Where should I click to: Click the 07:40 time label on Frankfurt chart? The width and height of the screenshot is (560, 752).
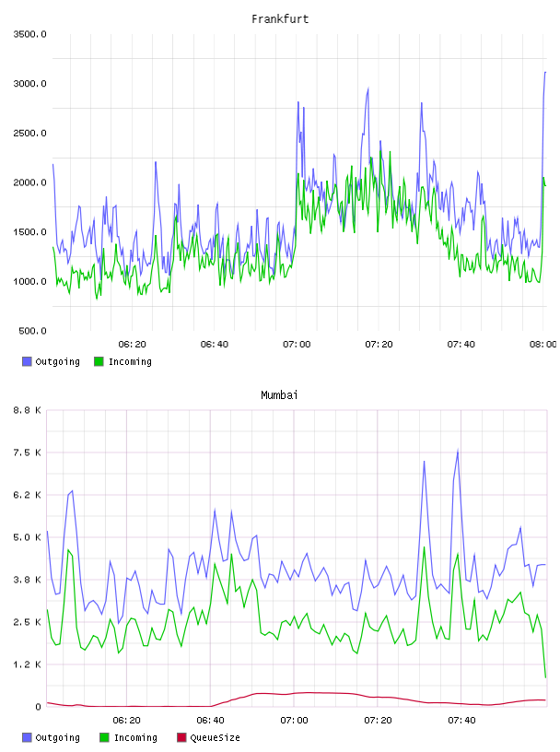(x=461, y=345)
